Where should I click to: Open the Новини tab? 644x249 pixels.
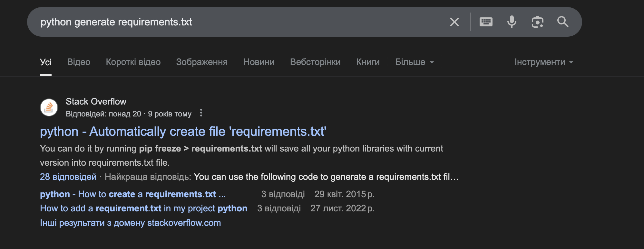(259, 62)
